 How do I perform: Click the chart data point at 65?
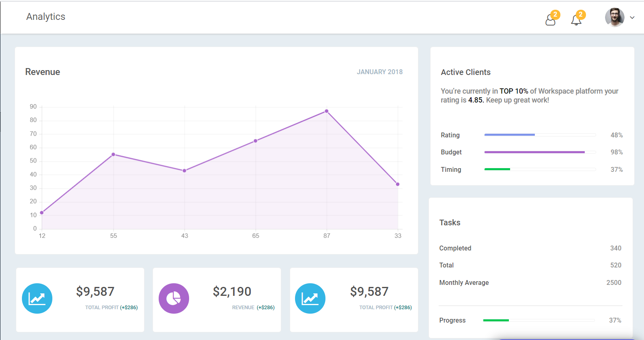tap(256, 141)
